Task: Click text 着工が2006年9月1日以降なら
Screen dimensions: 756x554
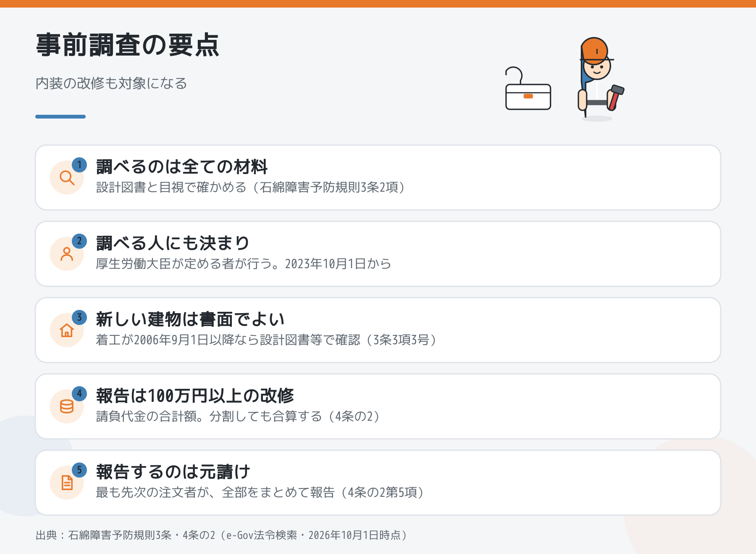Action: coord(178,340)
